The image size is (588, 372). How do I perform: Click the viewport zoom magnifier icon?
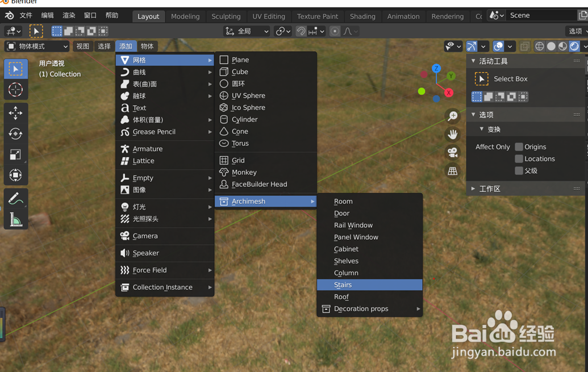[452, 116]
